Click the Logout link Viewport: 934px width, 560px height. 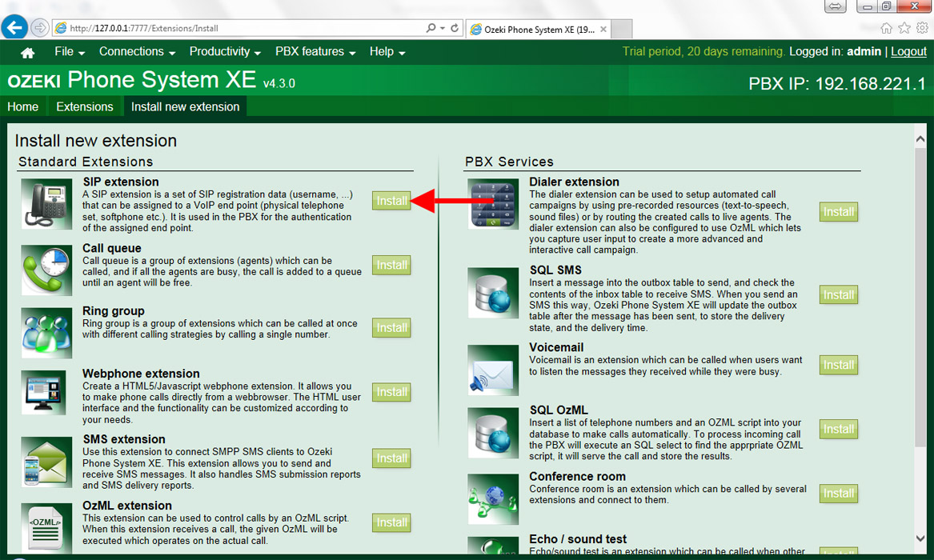[908, 51]
